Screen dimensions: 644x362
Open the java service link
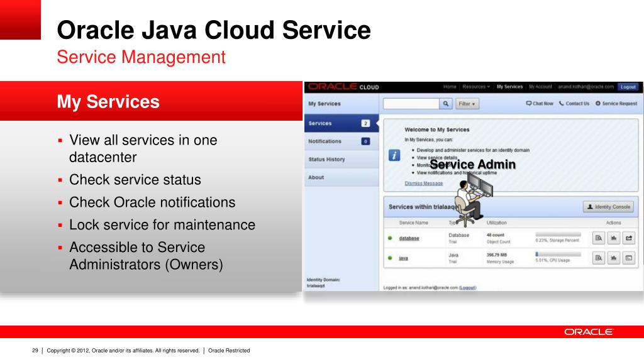[403, 258]
